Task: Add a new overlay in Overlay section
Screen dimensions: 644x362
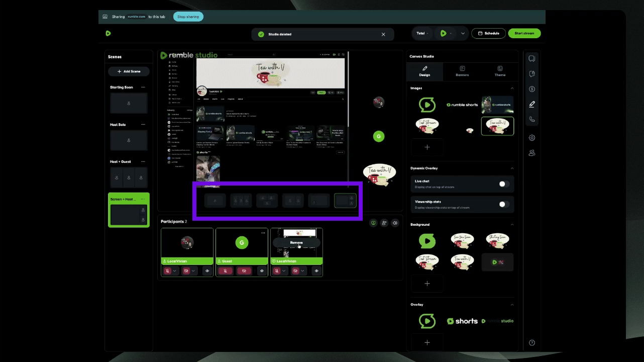Action: (427, 342)
